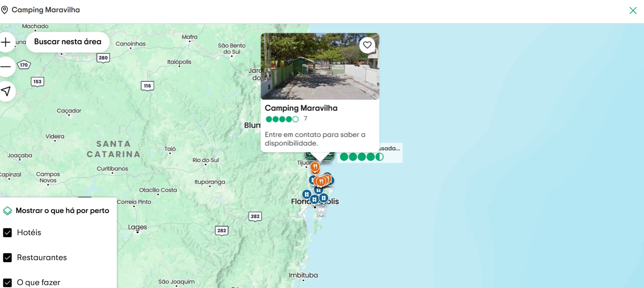The image size is (644, 288).
Task: Click the layers icon in nearby panel
Action: (7, 211)
